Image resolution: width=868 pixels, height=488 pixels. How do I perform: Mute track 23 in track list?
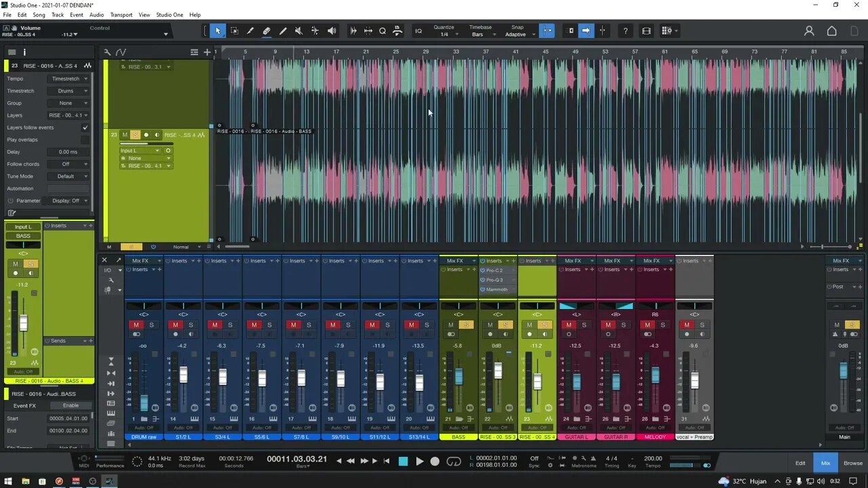click(125, 135)
